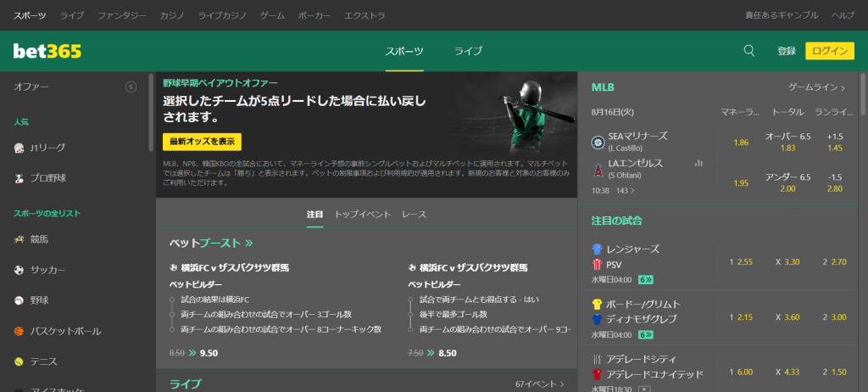Click the ボードー/グリムト yellow shirt icon
Viewport: 868px width, 392px height.
pos(597,304)
